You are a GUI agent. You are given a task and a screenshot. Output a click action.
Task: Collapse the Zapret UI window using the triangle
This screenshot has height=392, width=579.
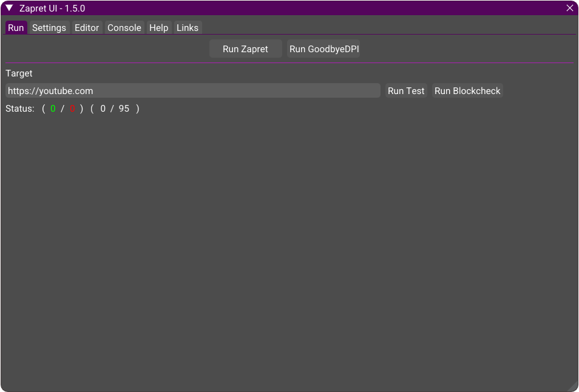click(x=9, y=8)
